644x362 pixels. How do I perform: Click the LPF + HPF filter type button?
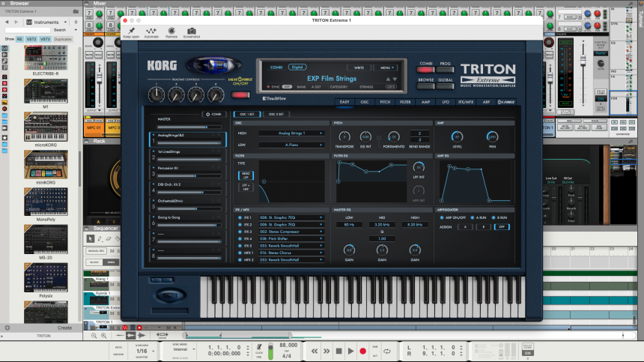pyautogui.click(x=246, y=187)
